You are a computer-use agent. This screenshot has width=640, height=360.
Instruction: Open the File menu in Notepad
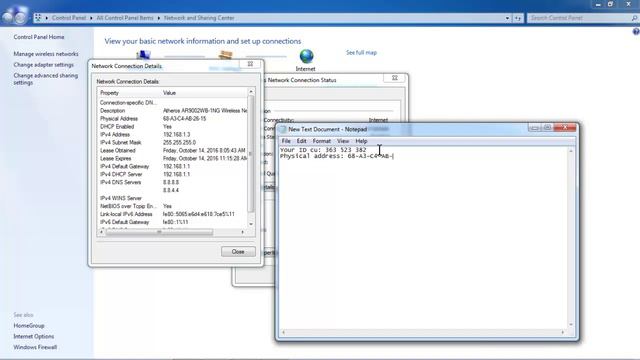coord(286,141)
